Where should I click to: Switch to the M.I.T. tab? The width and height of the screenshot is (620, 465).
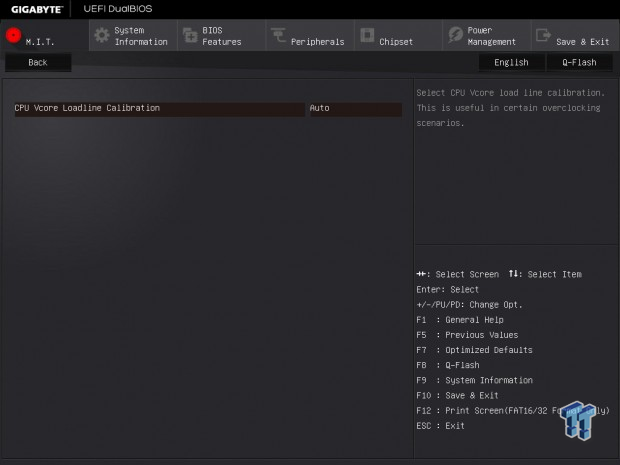(x=44, y=36)
